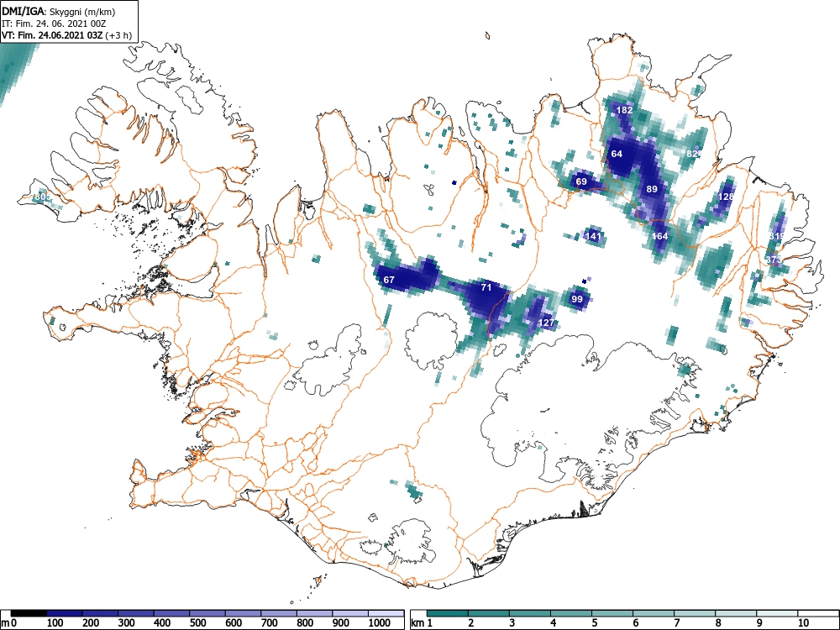840x630 pixels.
Task: Click the 128 visibility value in the east
Action: (x=726, y=197)
